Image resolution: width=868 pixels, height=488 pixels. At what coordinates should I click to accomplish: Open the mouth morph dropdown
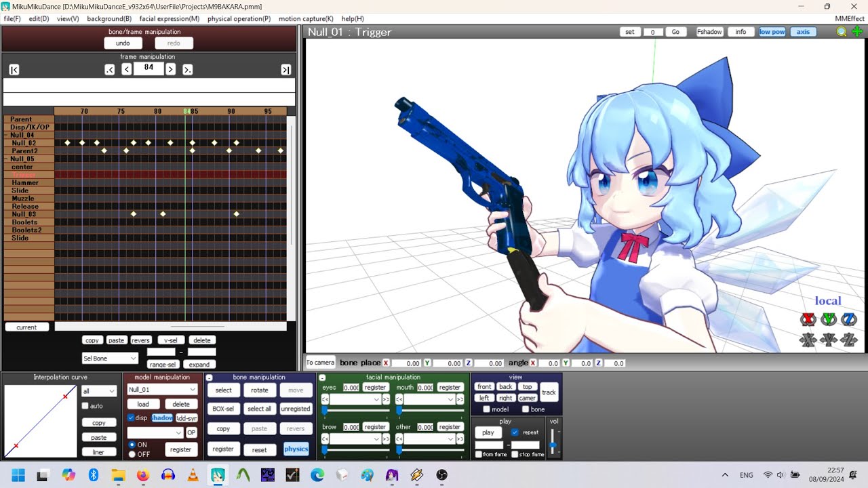click(429, 399)
